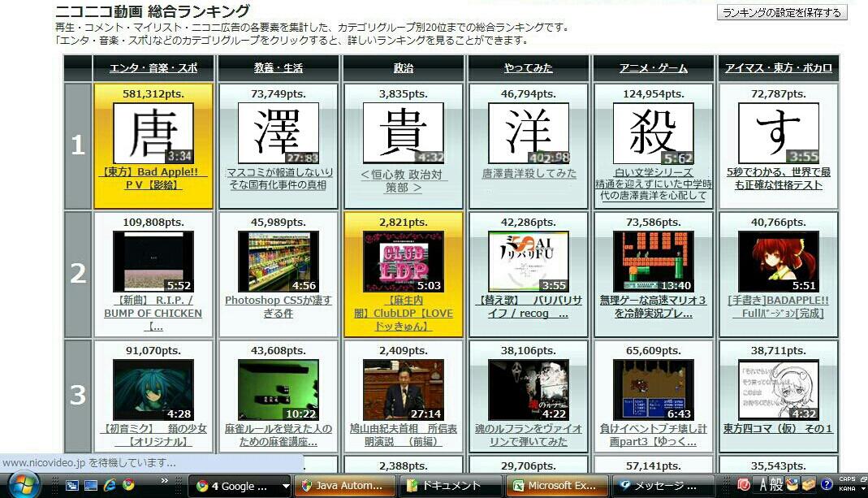Switch to Java Autom... taskbar window

(344, 486)
